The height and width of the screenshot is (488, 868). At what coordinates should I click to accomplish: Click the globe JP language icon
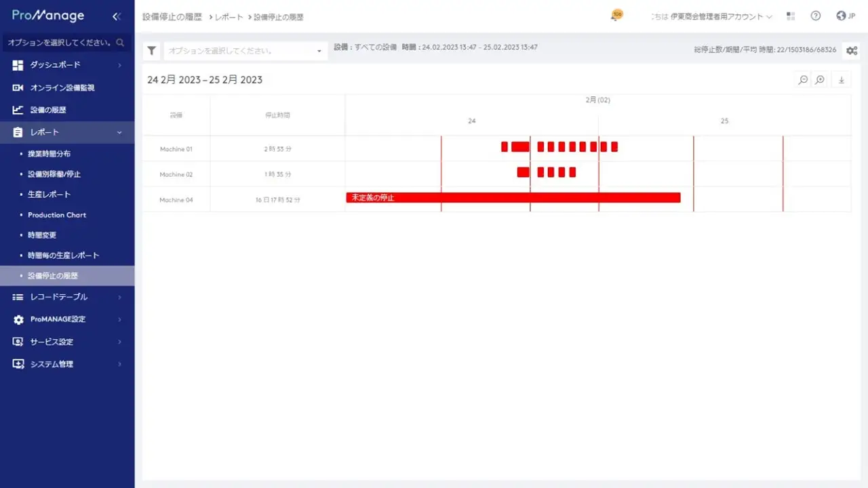point(846,16)
